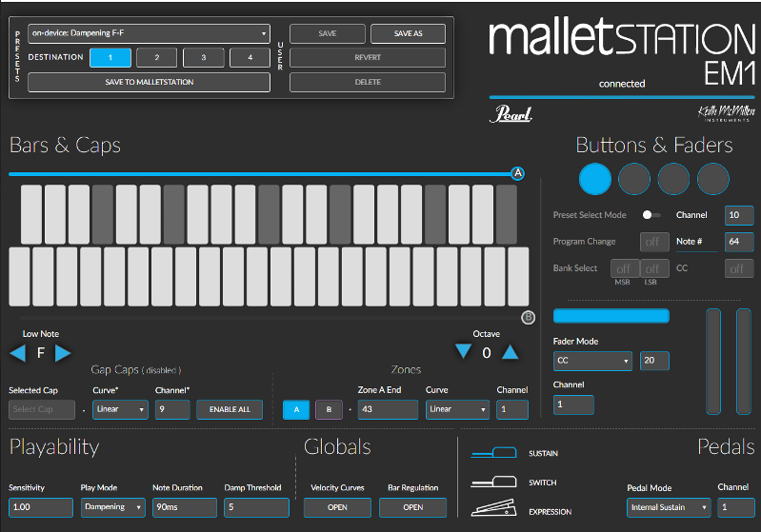Click the fader CC number field 20
The height and width of the screenshot is (532, 761).
coord(654,361)
